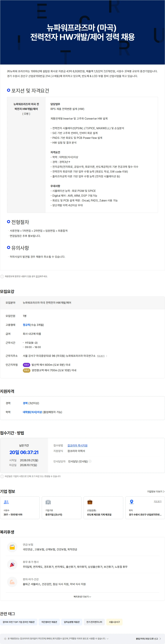165x644 pixels.
Task: Click chevron arrow after 지도보기 in 근무지주소
Action: point(107,356)
